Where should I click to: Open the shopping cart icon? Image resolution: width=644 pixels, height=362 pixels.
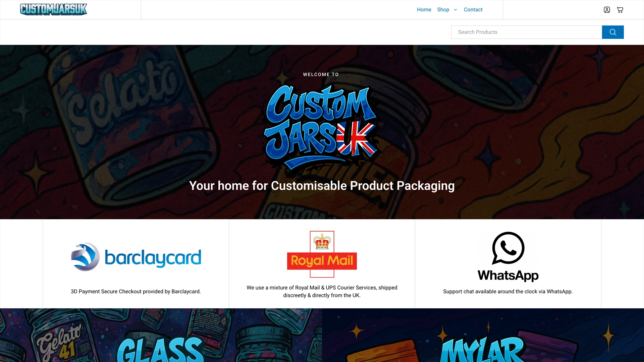coord(620,10)
